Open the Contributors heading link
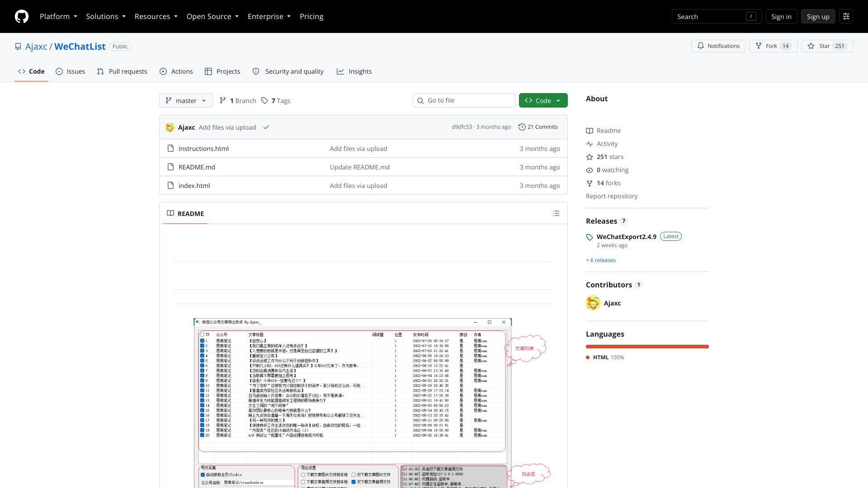This screenshot has height=488, width=868. tap(614, 285)
